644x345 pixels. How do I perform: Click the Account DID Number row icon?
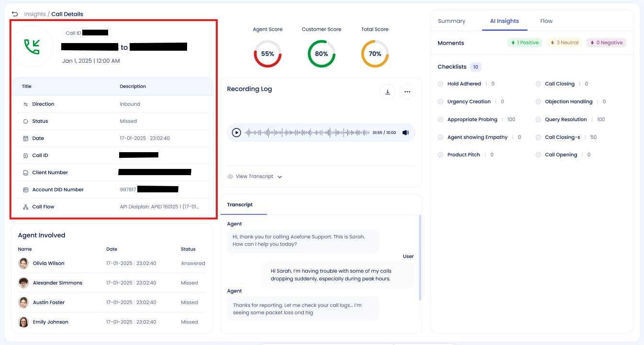coord(26,190)
